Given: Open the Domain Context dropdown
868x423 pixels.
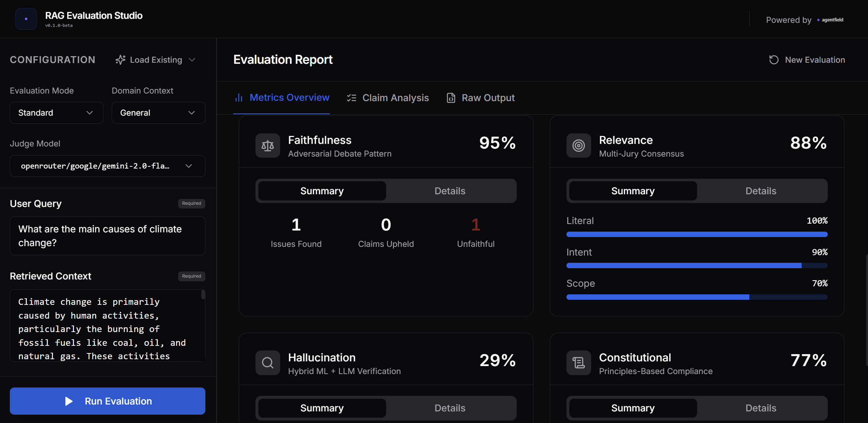Looking at the screenshot, I should pos(158,112).
